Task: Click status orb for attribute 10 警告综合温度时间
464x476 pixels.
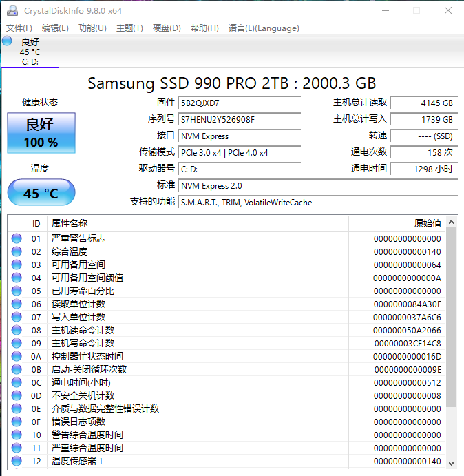Action: [17, 435]
